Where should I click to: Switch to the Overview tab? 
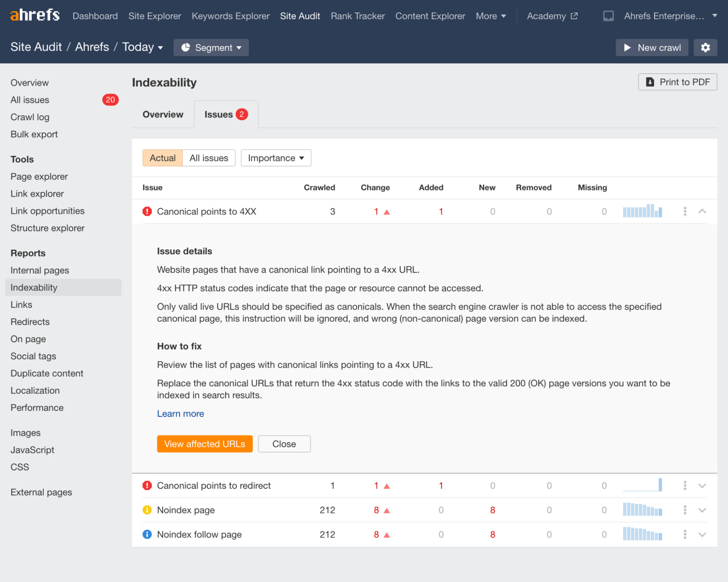(x=162, y=114)
